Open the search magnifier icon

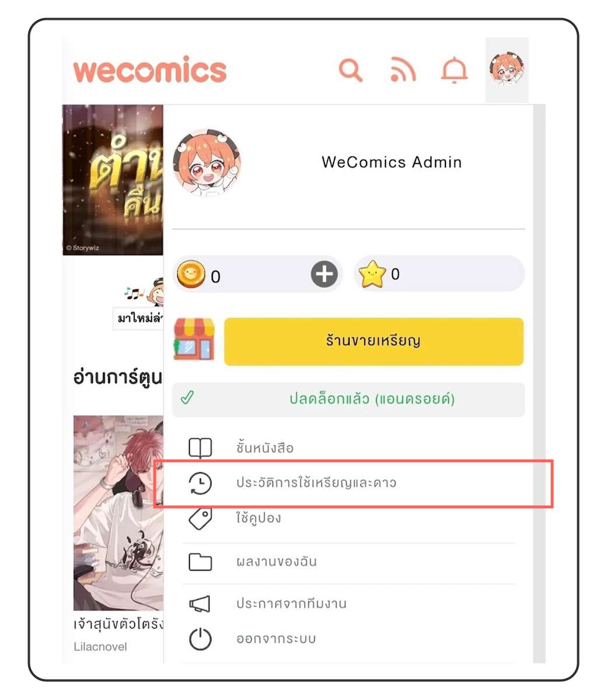(x=351, y=71)
